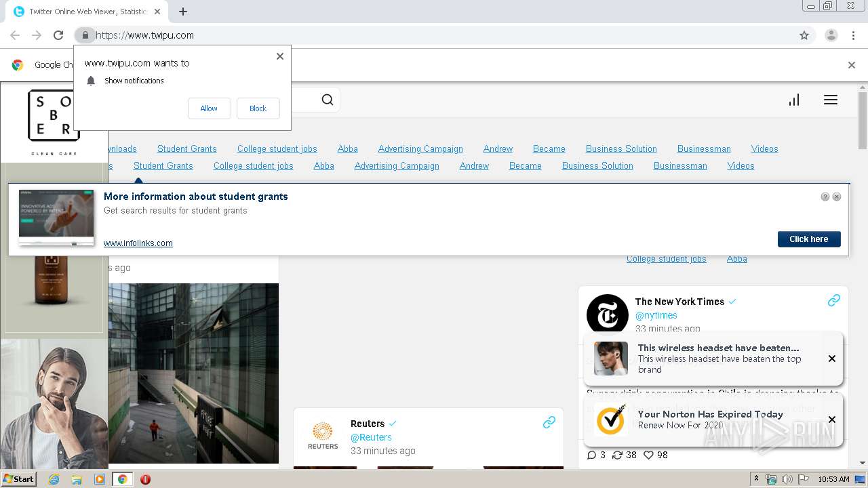Open College student jobs link in second row
Image resolution: width=868 pixels, height=488 pixels.
(254, 166)
